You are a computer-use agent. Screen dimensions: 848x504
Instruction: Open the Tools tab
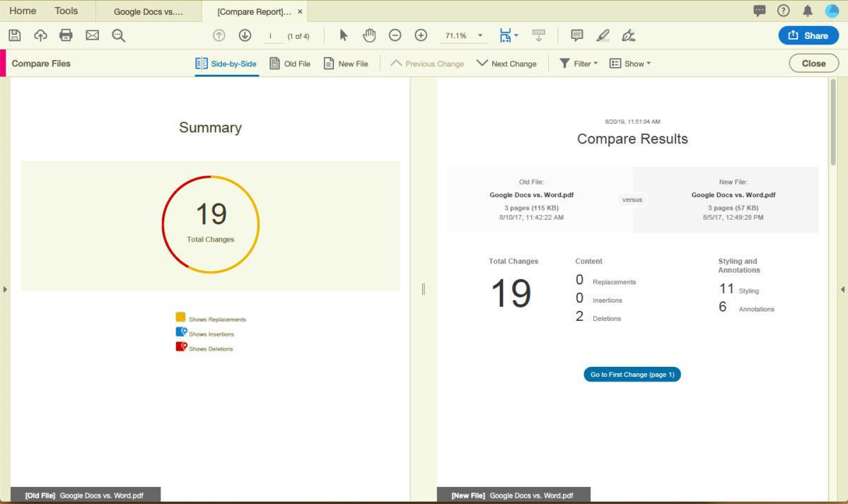[x=66, y=11]
